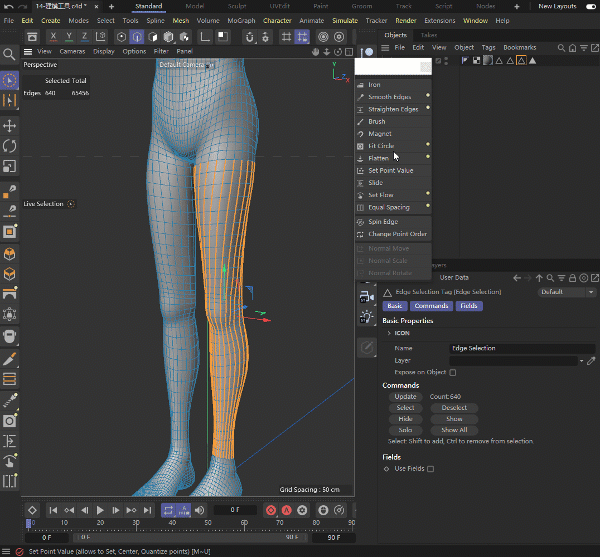Switch to the Commands tab
Screen dimensions: 600x557
[x=431, y=306]
